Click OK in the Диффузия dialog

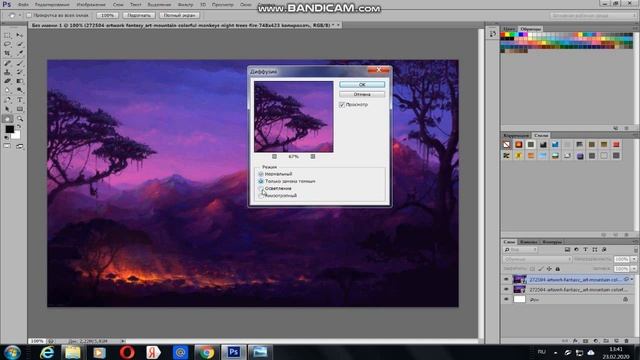[x=362, y=84]
